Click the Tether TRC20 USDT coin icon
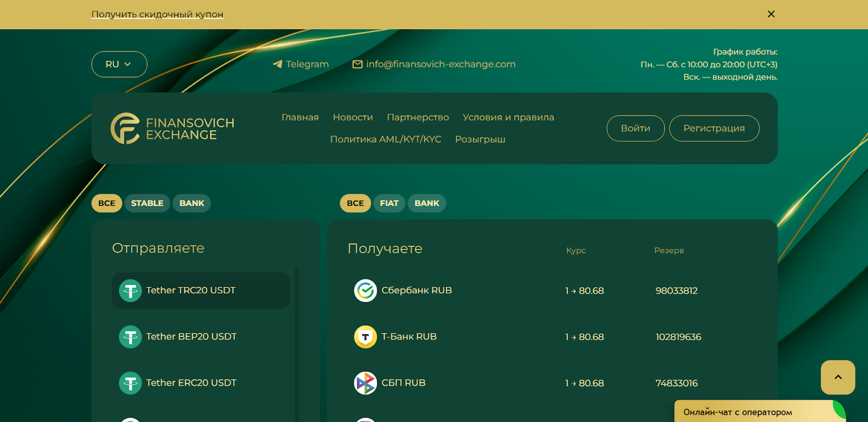 pos(130,291)
